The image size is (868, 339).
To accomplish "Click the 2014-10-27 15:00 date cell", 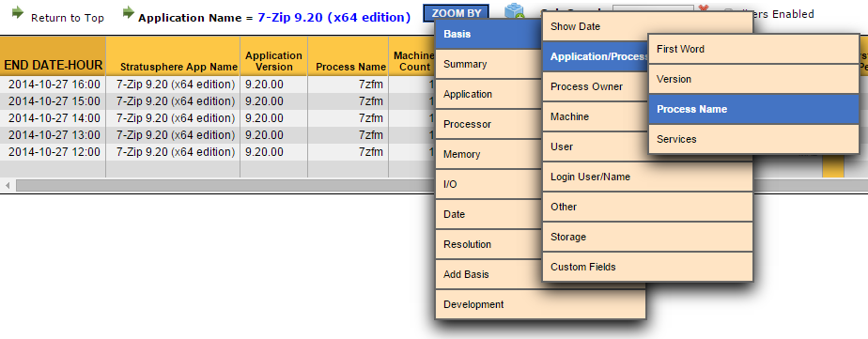I will 53,101.
